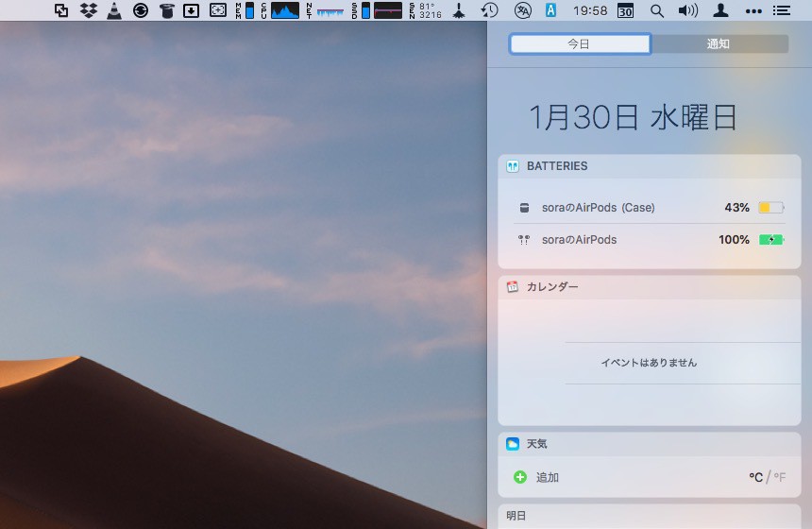Click the イベントはありません text
Screen dimensions: 812x529
point(649,363)
